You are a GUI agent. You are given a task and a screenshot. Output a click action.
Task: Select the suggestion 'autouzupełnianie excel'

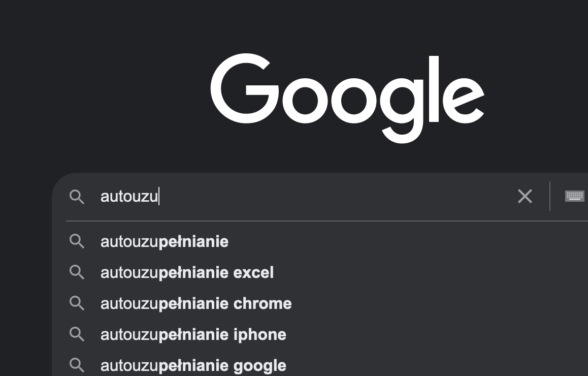pos(187,272)
